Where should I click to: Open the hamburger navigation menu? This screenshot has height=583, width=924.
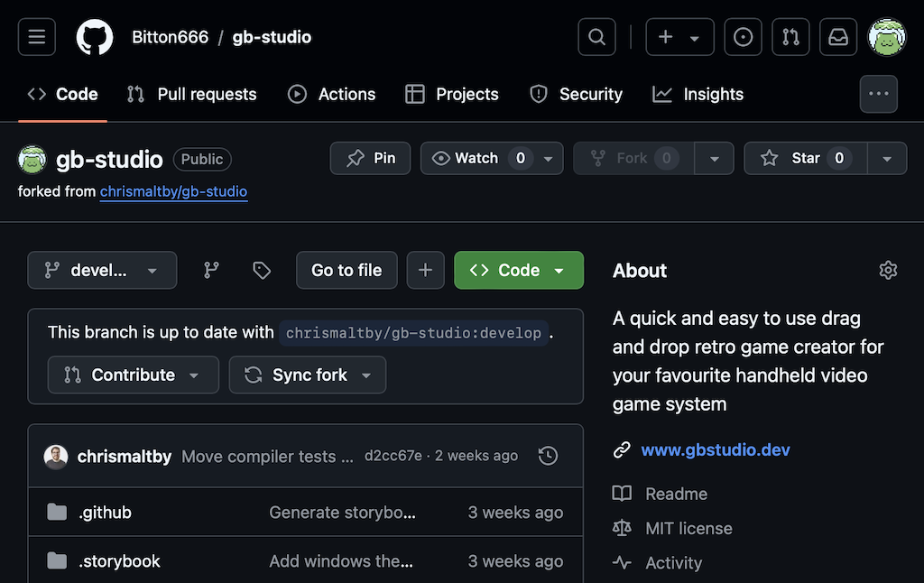coord(36,36)
